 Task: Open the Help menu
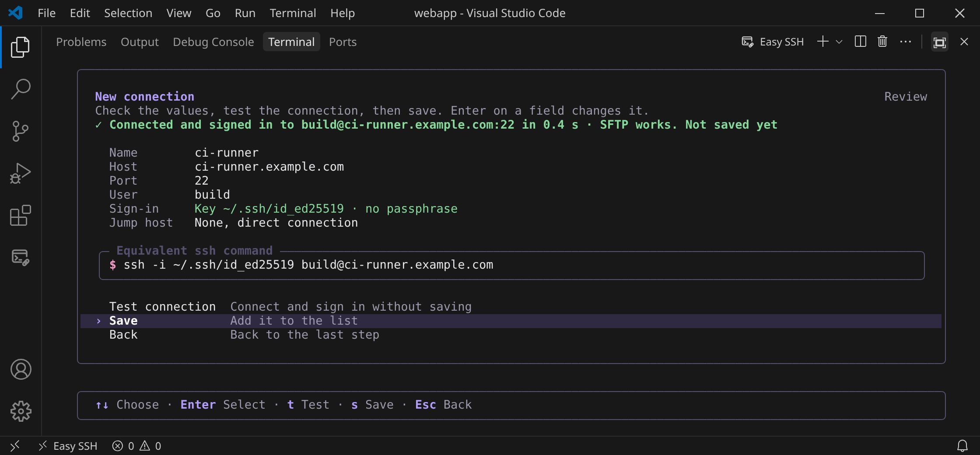coord(343,13)
